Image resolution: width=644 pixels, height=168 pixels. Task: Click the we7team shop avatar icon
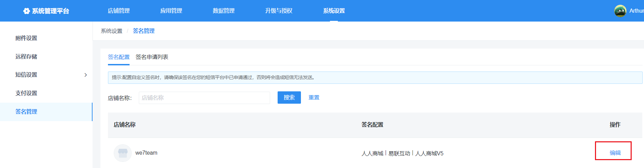[123, 153]
